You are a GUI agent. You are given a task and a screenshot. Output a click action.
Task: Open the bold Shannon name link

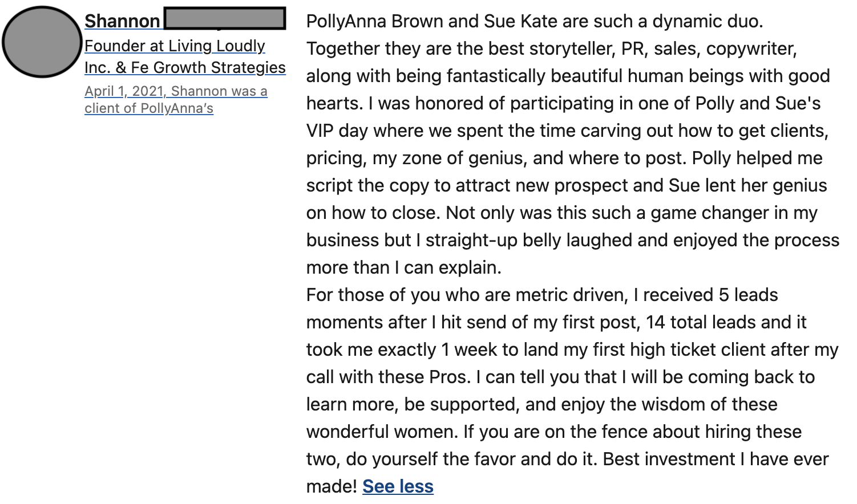coord(122,21)
